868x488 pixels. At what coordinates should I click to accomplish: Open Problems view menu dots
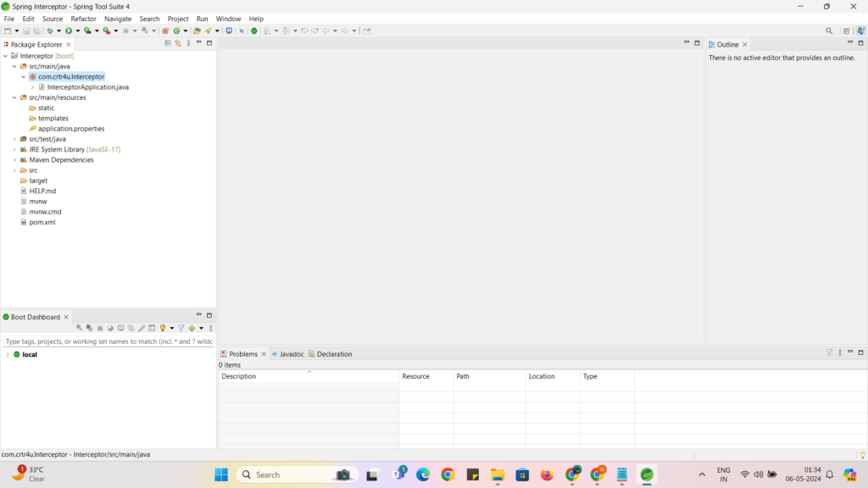(840, 352)
